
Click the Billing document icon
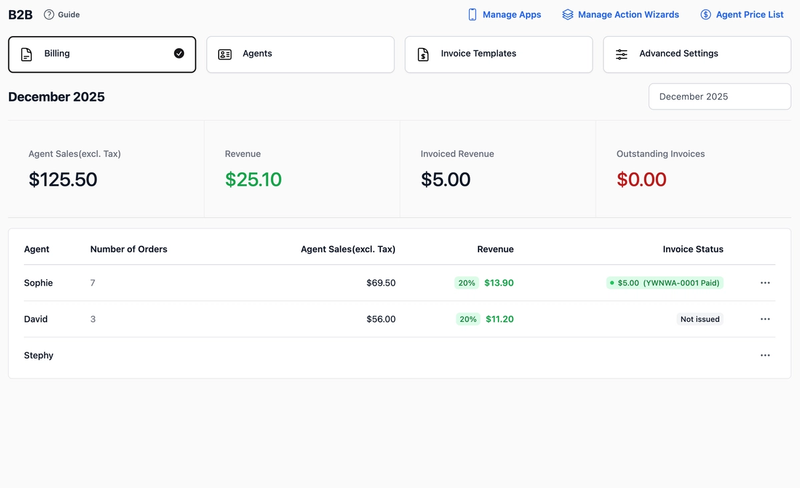pos(27,54)
